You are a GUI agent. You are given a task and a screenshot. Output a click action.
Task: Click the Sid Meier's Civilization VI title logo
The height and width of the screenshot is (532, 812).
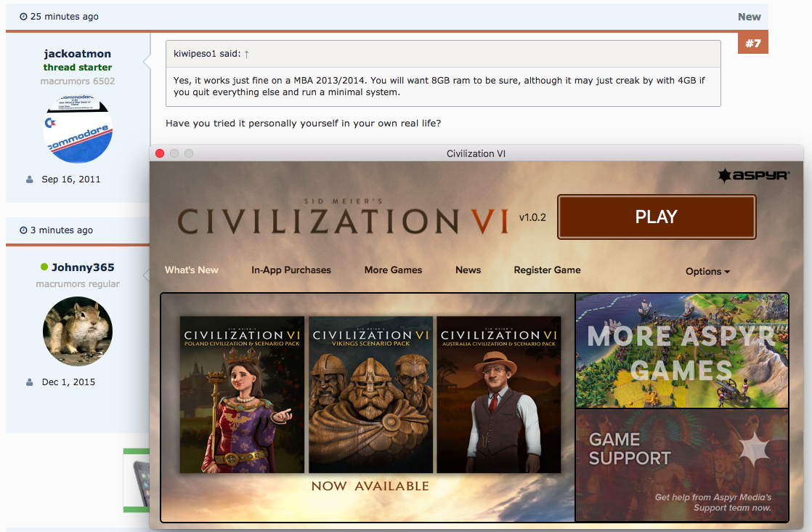tap(343, 217)
